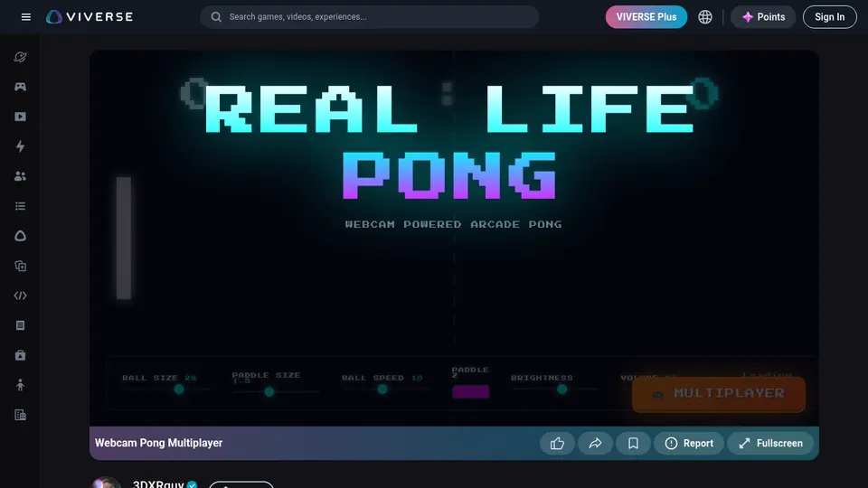Screen dimensions: 868x488
Task: Click the Brightness slider handle
Action: click(x=561, y=389)
